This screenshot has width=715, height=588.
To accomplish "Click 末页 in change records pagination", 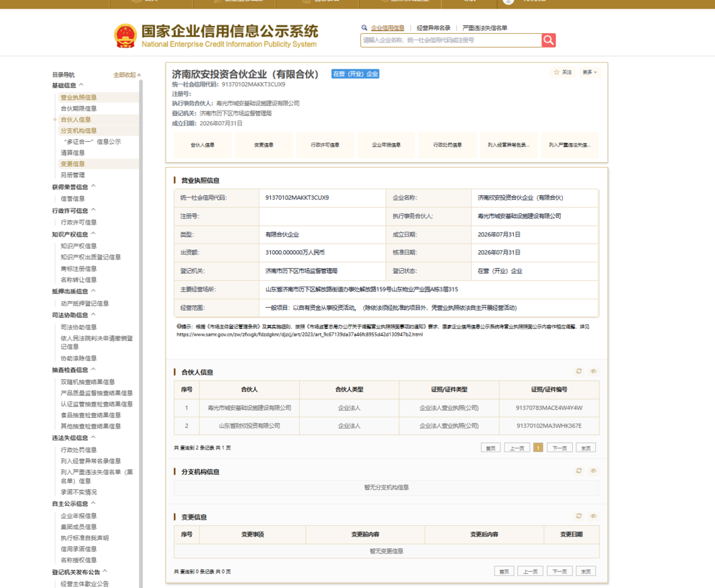I will click(x=586, y=571).
